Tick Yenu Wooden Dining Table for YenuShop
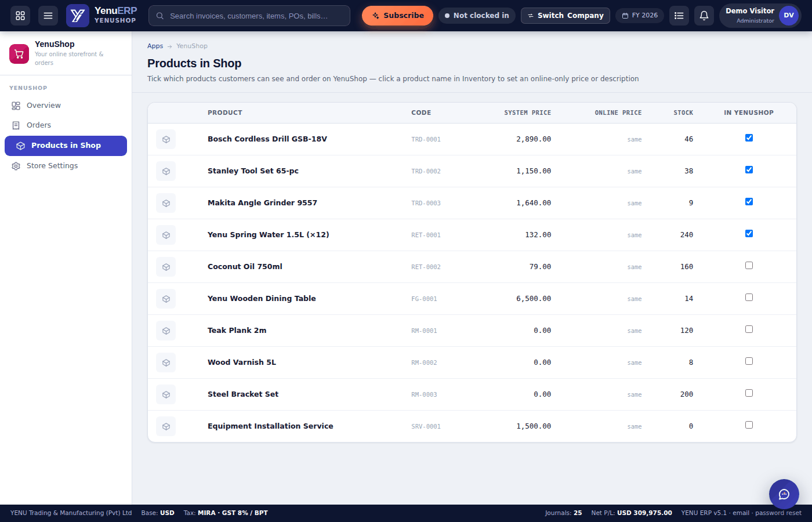This screenshot has height=522, width=812. tap(749, 298)
